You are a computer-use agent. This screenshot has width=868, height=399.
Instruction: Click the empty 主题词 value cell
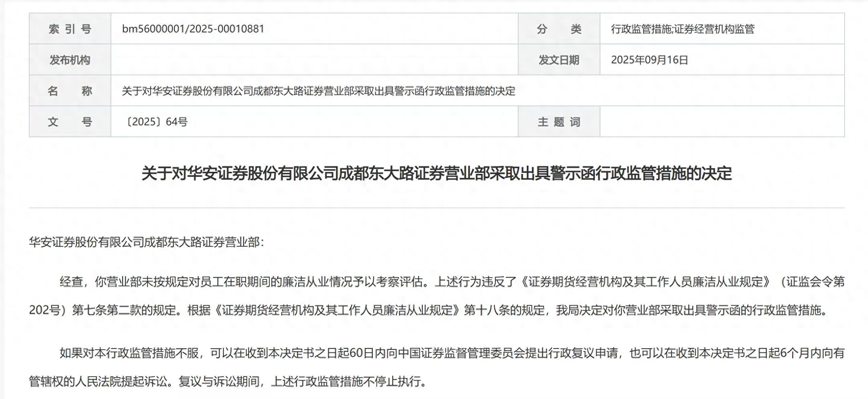[722, 122]
